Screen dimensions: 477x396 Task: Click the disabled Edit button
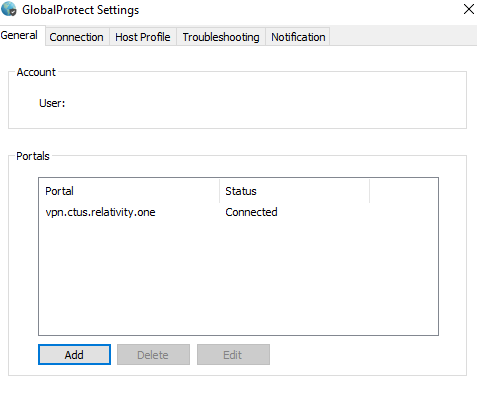233,355
